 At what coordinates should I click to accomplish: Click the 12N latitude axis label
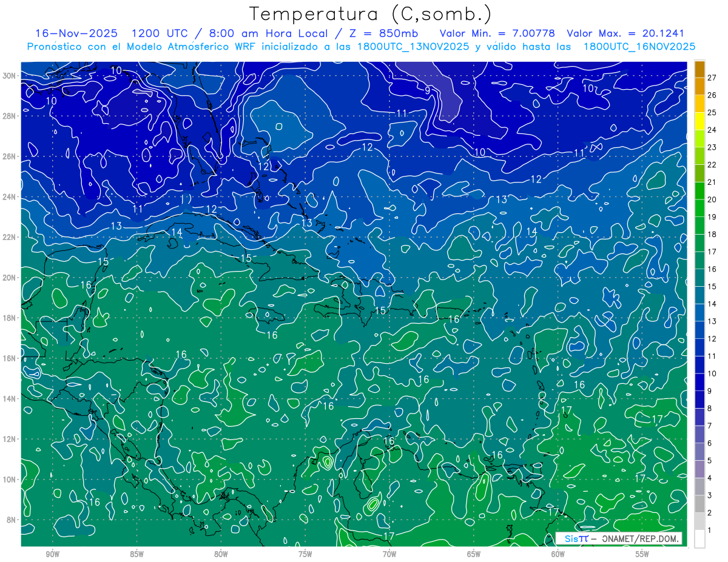pos(10,439)
